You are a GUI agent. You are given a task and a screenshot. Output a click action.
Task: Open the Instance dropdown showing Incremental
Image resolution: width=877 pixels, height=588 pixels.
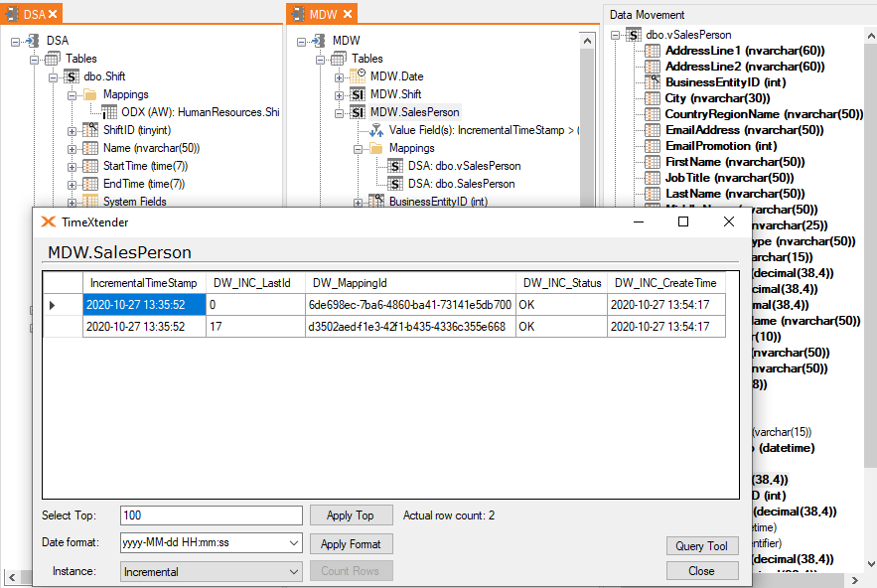pos(294,572)
